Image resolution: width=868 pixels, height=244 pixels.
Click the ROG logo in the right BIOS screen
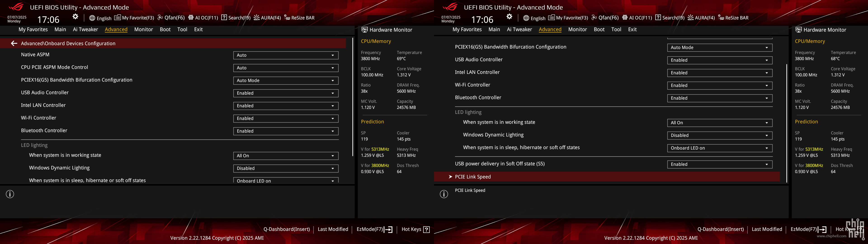pos(450,7)
